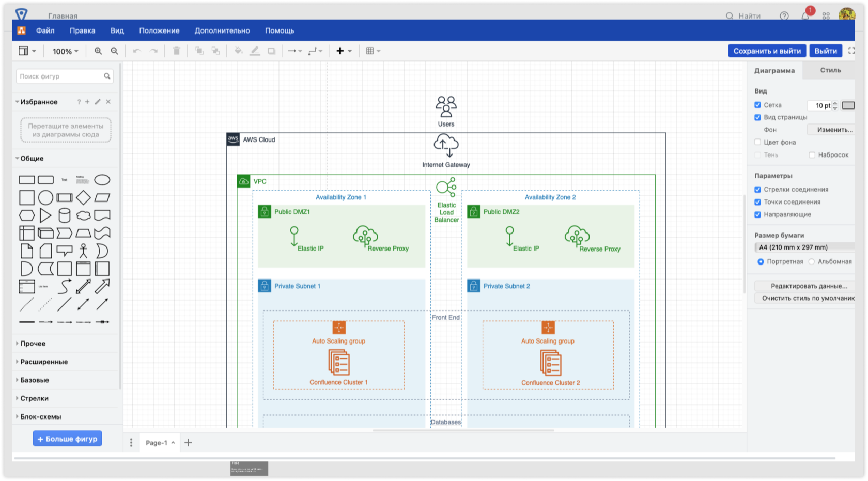The width and height of the screenshot is (868, 481).
Task: Toggle the Направляющие checkbox
Action: click(757, 214)
